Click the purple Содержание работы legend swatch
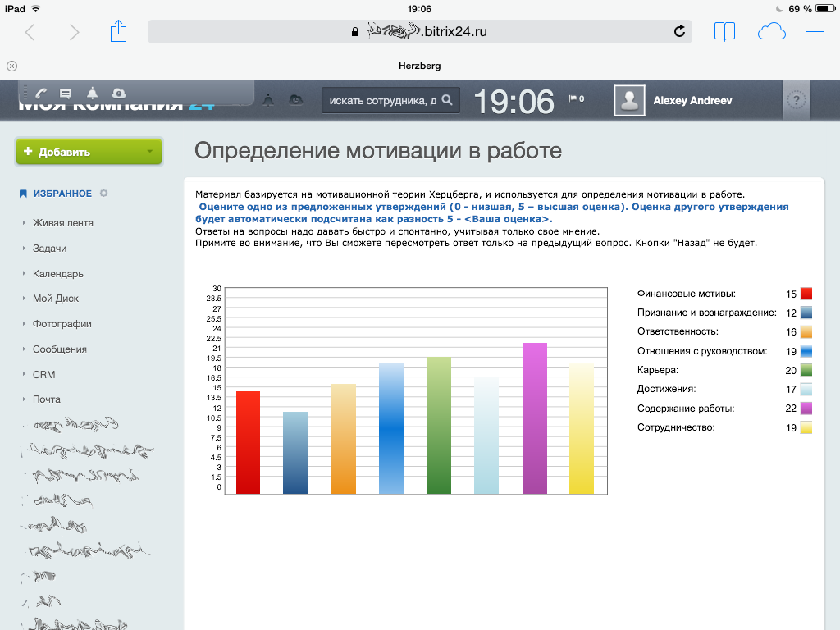Viewport: 840px width, 630px height. 806,409
